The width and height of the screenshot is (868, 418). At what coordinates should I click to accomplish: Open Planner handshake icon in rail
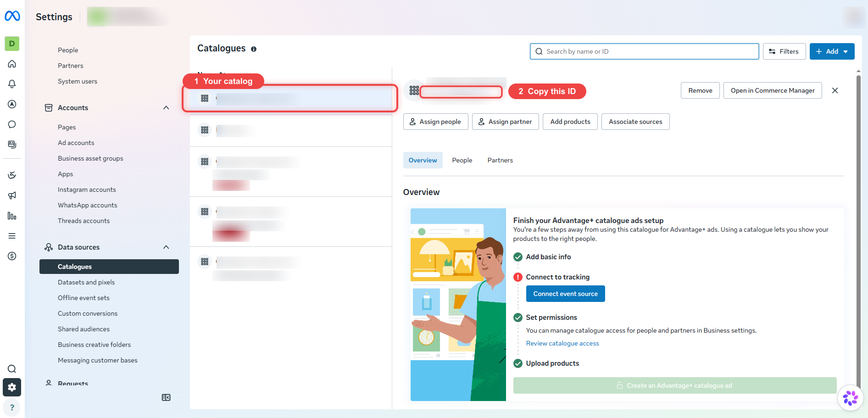coord(12,175)
